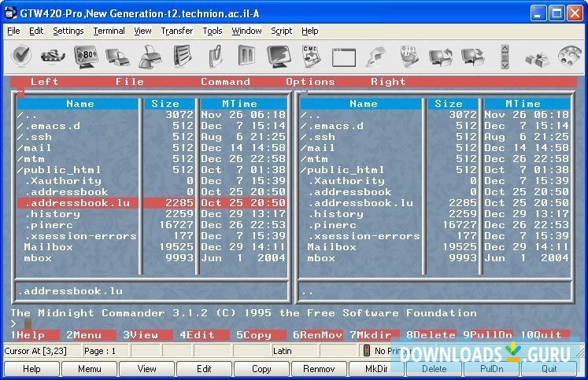Open Midnight Commander's Command pull-down menu
The height and width of the screenshot is (380, 588).
coord(225,81)
